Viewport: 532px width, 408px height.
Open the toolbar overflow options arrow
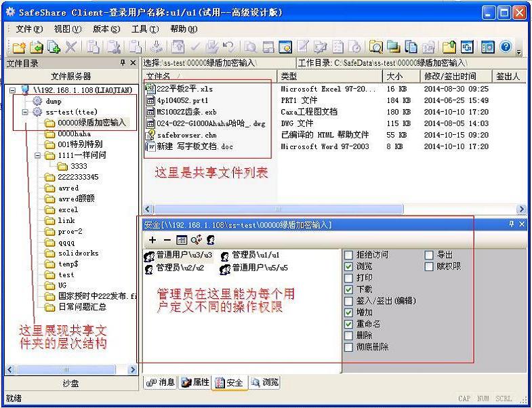[x=518, y=52]
